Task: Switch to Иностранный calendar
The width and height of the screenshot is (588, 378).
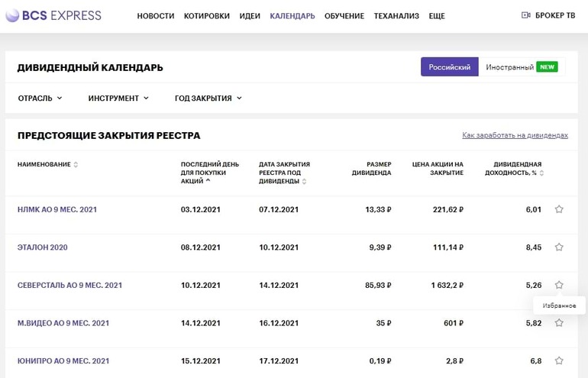Action: 522,67
